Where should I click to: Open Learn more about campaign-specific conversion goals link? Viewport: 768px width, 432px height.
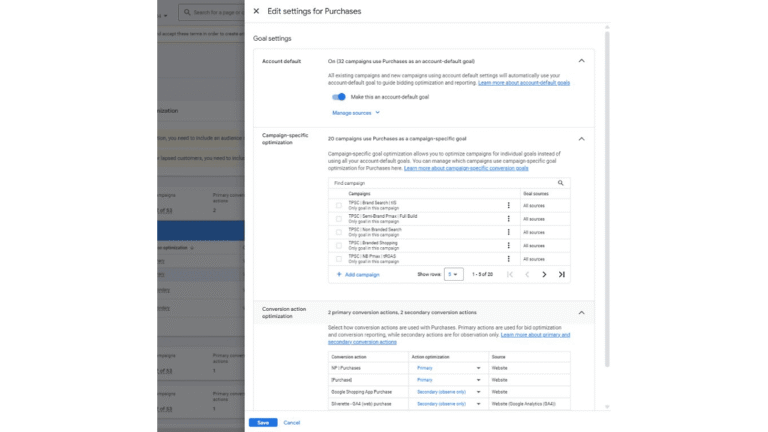(x=466, y=168)
